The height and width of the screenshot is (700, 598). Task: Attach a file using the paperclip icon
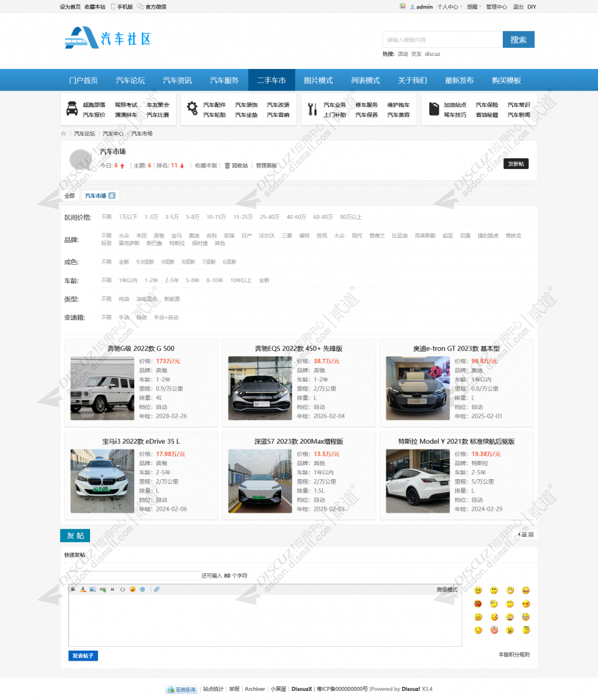156,590
